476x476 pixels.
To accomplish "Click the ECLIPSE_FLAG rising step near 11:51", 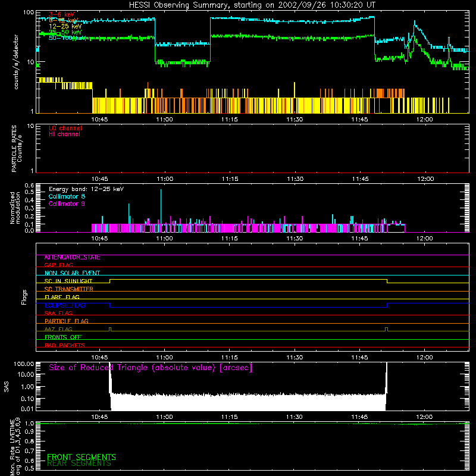I will coord(387,305).
